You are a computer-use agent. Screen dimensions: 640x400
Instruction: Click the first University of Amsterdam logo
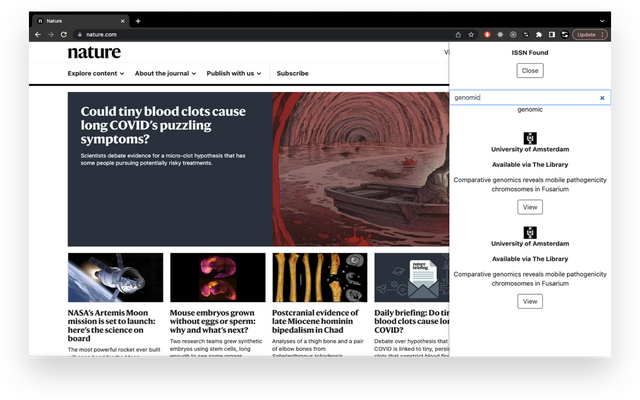pos(530,138)
